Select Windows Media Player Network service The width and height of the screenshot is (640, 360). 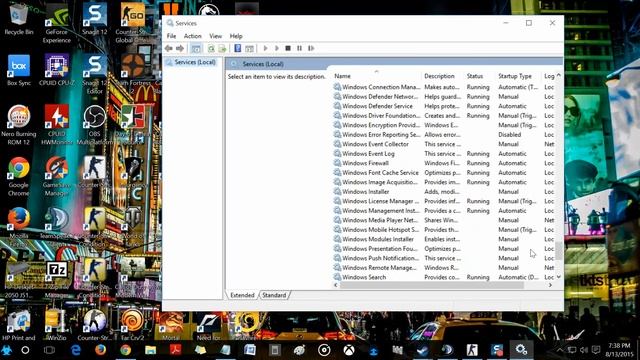444,220
